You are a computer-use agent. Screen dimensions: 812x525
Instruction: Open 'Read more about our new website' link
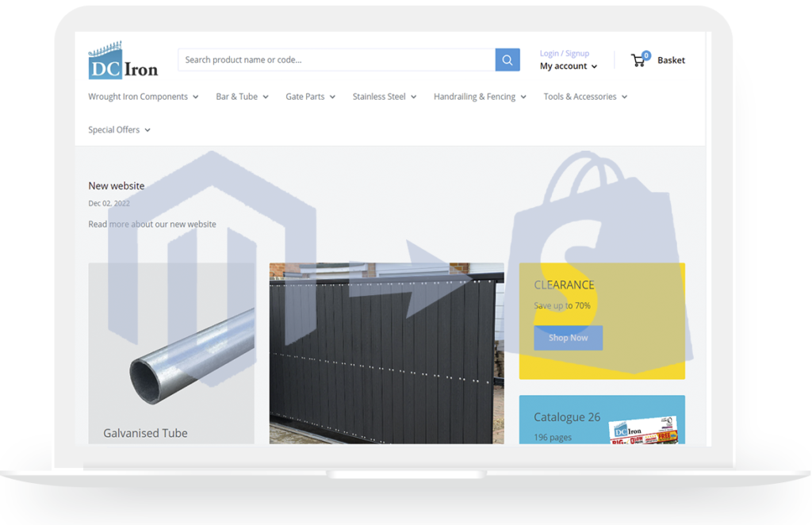coord(152,224)
